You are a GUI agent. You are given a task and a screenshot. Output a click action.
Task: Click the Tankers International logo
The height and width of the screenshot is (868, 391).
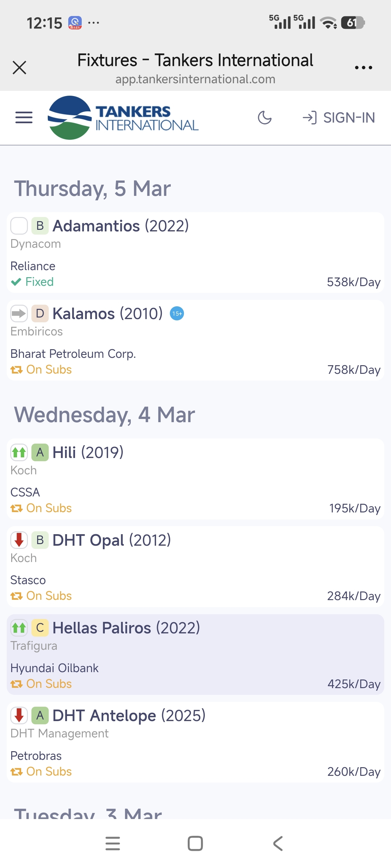point(123,117)
